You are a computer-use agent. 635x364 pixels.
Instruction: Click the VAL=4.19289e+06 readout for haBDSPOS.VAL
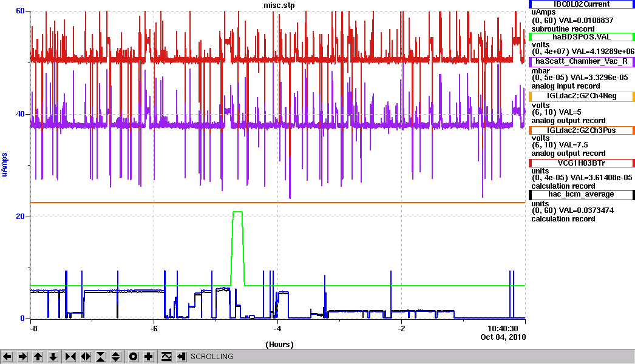603,52
